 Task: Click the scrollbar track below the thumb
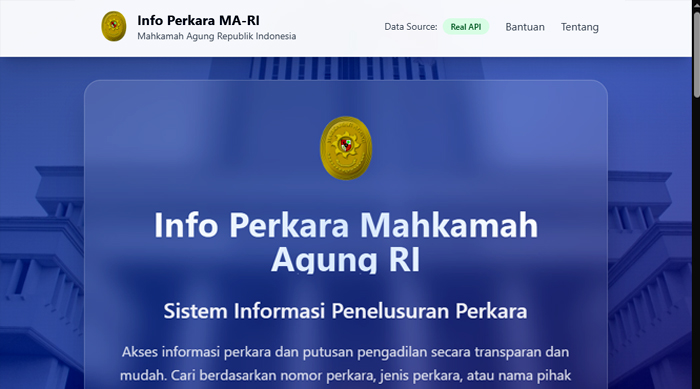(696, 241)
